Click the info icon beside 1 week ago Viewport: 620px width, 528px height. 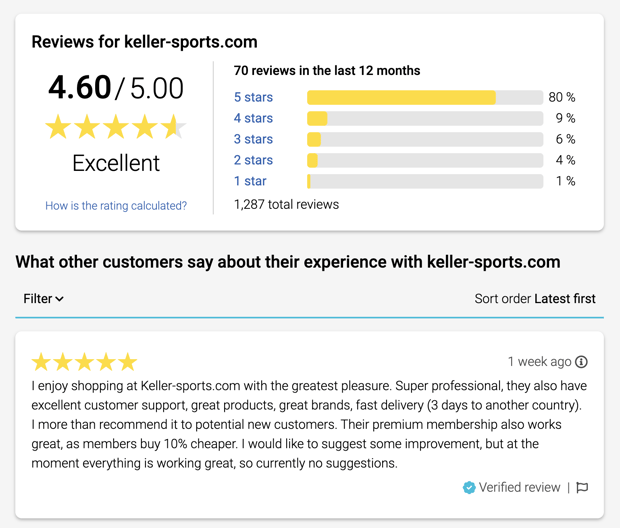[x=581, y=361]
